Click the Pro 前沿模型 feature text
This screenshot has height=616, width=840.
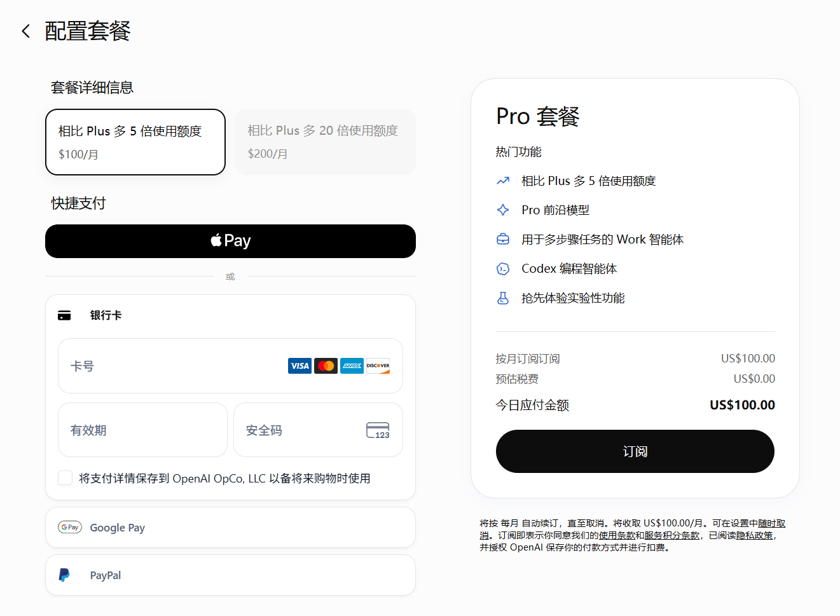click(x=556, y=210)
